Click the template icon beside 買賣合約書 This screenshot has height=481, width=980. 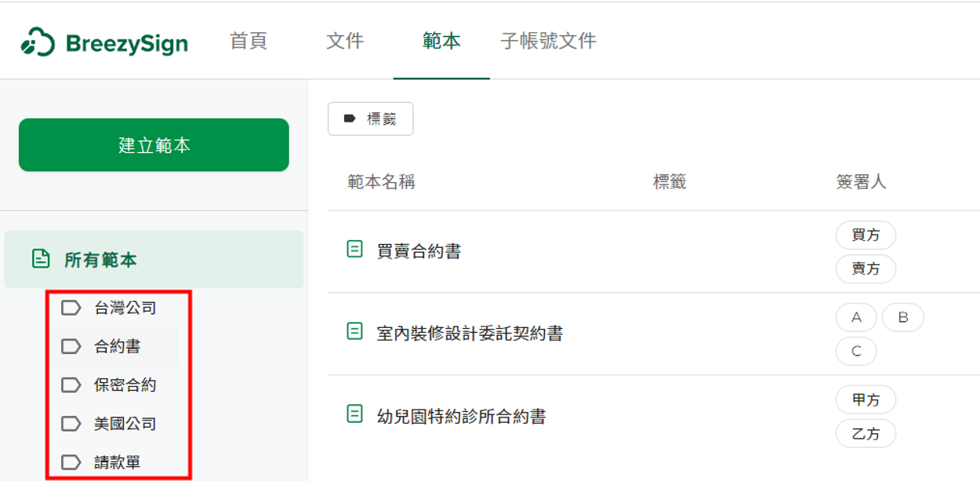pyautogui.click(x=354, y=250)
